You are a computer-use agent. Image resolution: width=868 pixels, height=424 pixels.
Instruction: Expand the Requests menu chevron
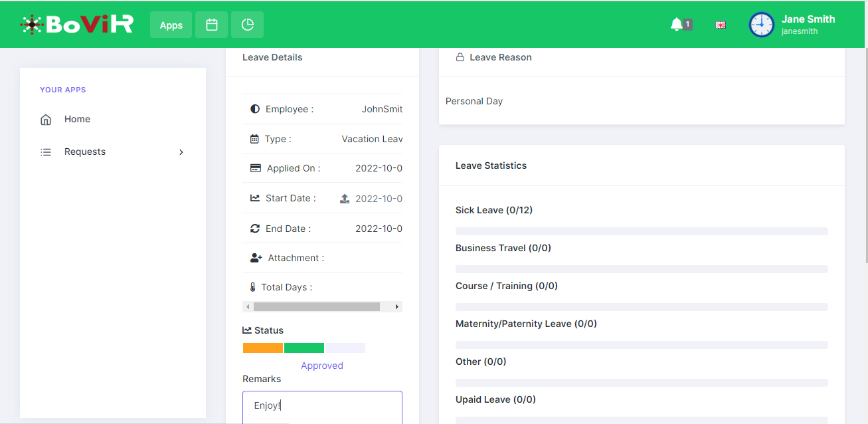point(181,152)
